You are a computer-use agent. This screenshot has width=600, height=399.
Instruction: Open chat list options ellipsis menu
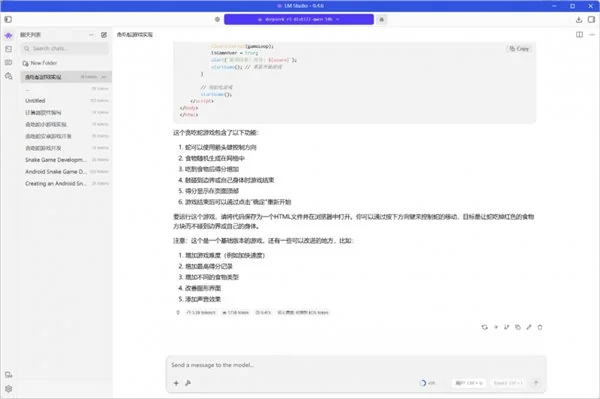pos(91,35)
